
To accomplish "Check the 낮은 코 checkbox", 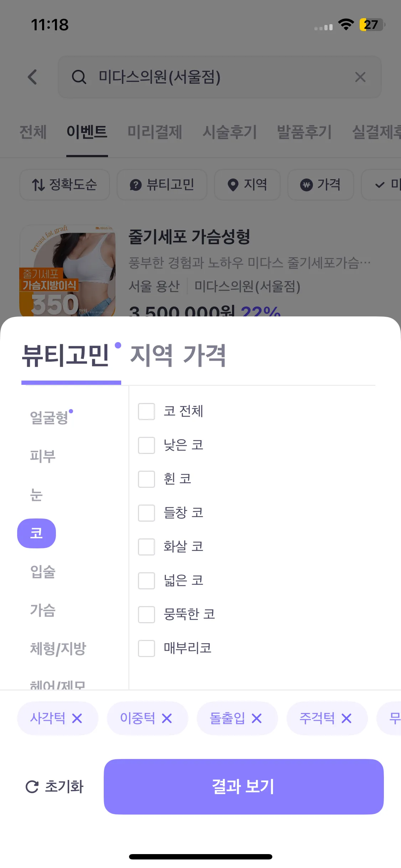I will point(146,445).
